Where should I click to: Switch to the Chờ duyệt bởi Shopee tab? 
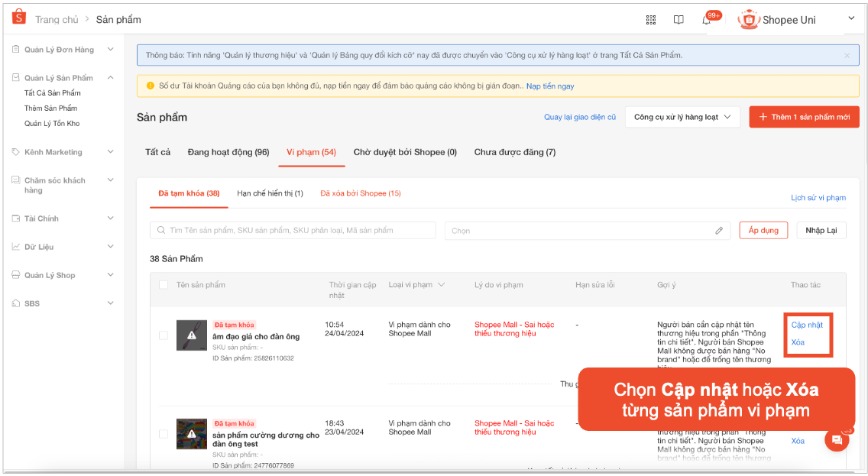tap(405, 152)
